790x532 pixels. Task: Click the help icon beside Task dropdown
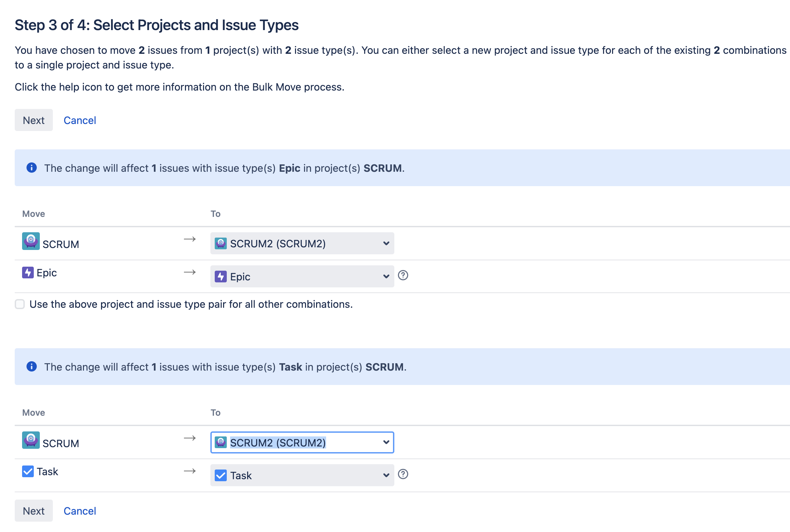(x=403, y=474)
